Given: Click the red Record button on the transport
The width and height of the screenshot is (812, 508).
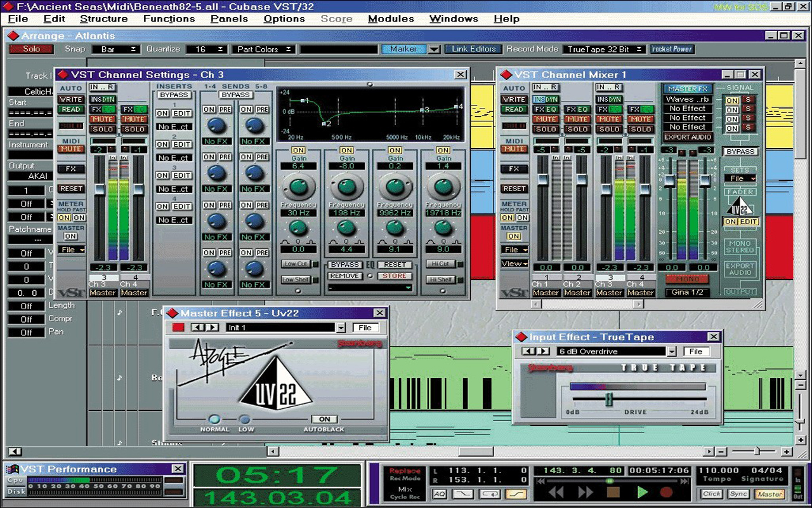Looking at the screenshot, I should (666, 492).
